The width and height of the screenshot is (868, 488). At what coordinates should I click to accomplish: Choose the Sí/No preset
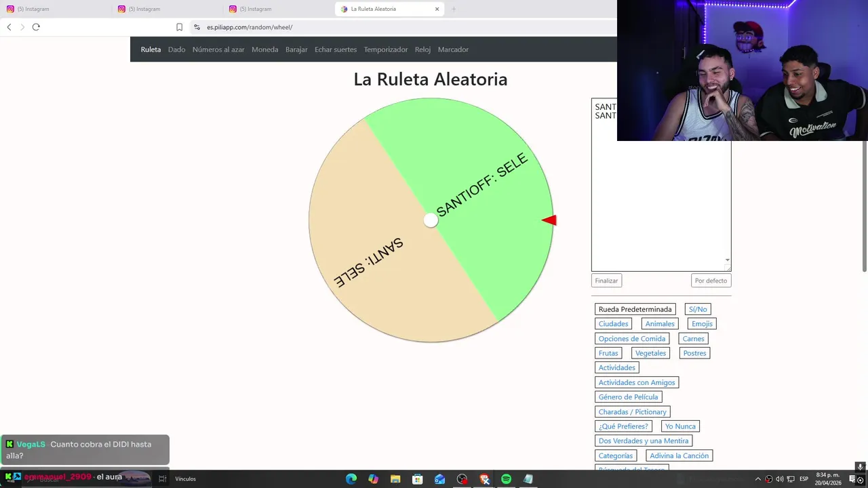click(x=698, y=309)
